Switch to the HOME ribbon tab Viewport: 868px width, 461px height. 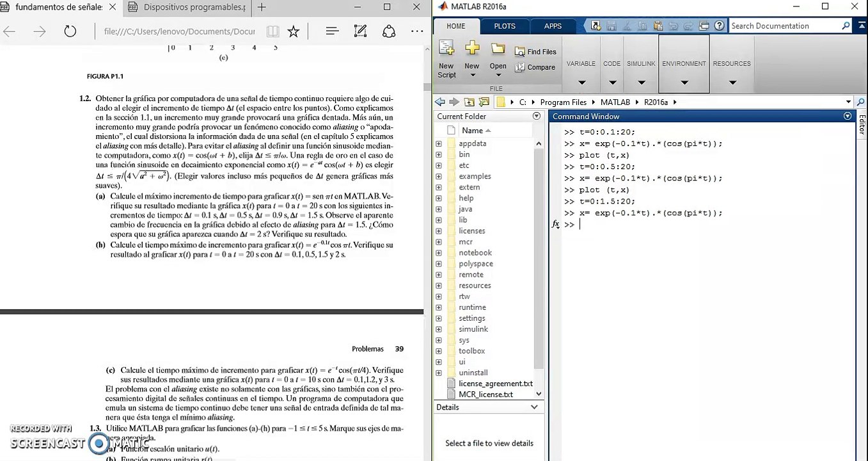(456, 26)
